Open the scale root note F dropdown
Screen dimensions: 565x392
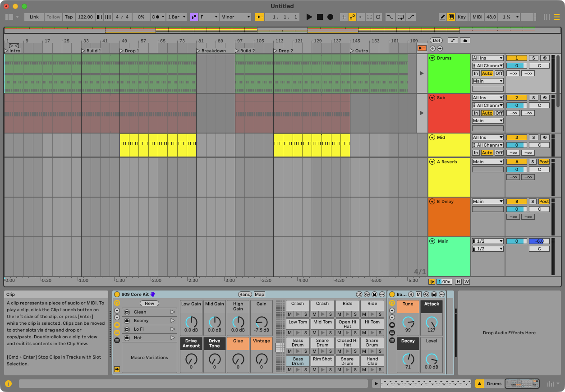pyautogui.click(x=209, y=17)
